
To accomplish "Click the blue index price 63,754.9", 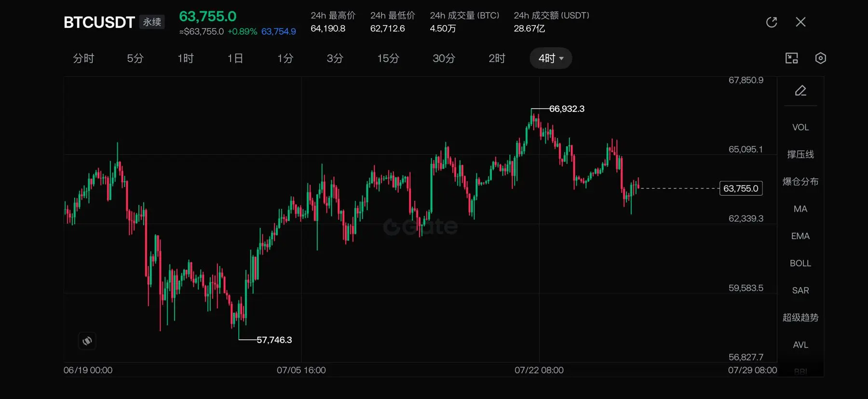I will 279,32.
